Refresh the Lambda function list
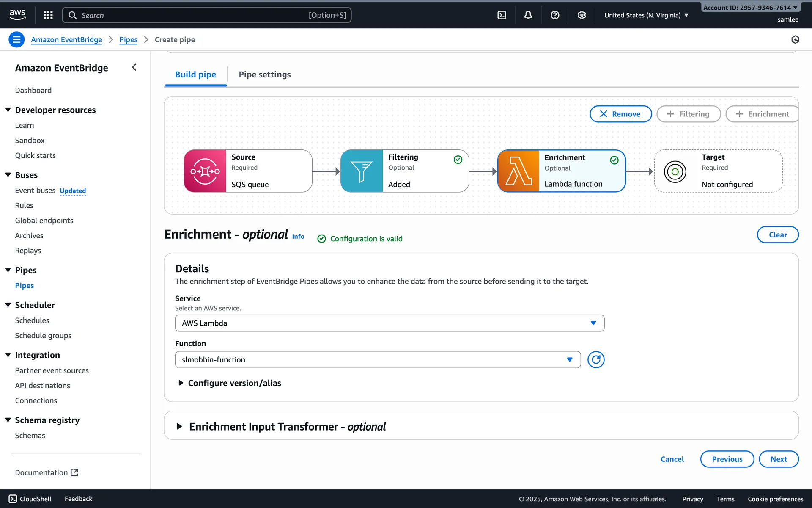Viewport: 812px width, 508px height. click(x=595, y=359)
